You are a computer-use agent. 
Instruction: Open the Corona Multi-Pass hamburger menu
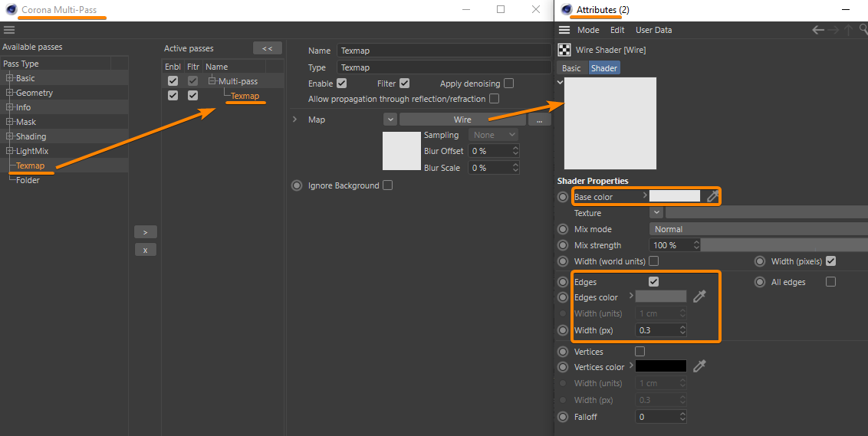(9, 30)
